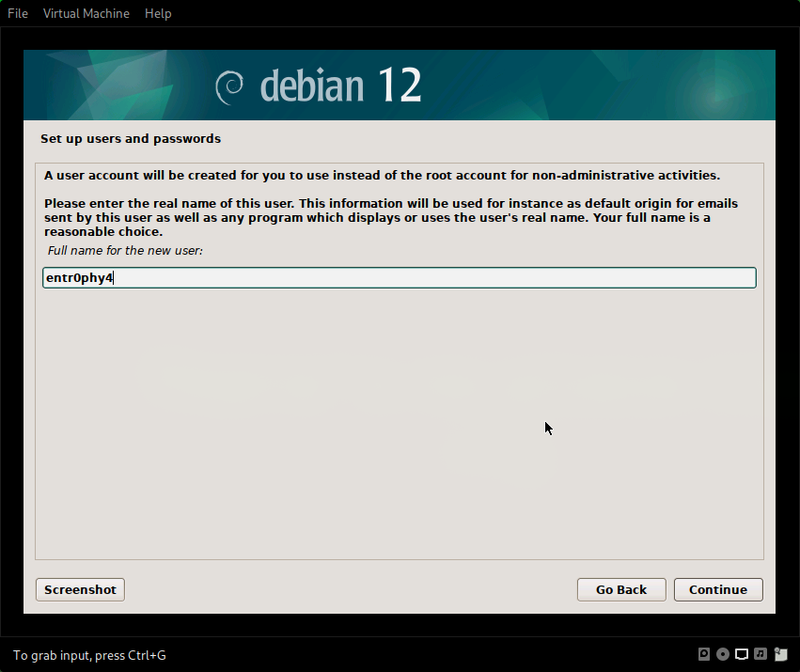Screen dimensions: 800x672
Task: Click the Screenshot button
Action: click(80, 589)
